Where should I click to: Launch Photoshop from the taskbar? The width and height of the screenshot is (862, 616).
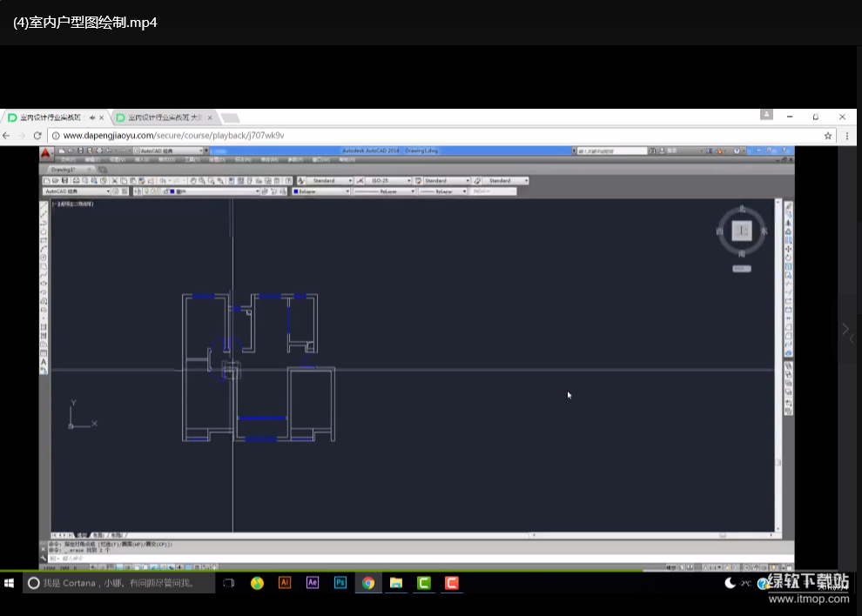pos(340,583)
